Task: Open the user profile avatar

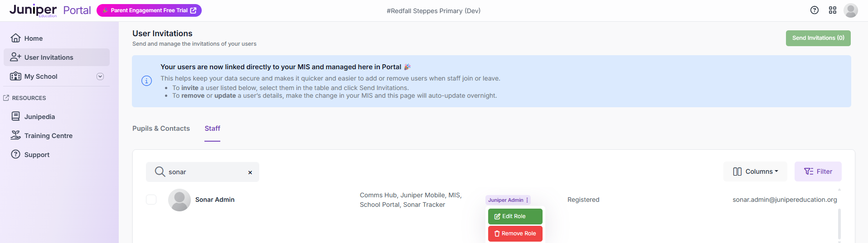Action: [850, 10]
